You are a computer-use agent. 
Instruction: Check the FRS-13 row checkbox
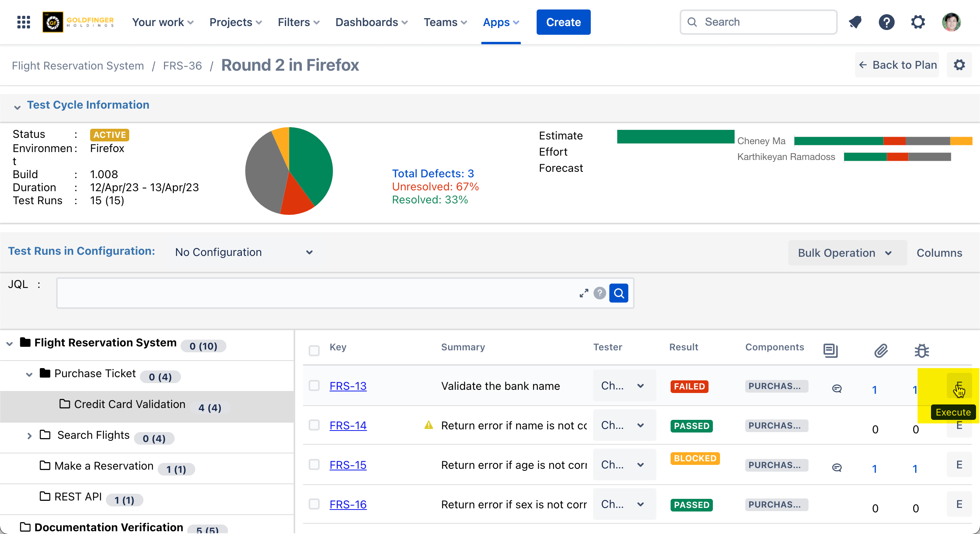tap(314, 385)
